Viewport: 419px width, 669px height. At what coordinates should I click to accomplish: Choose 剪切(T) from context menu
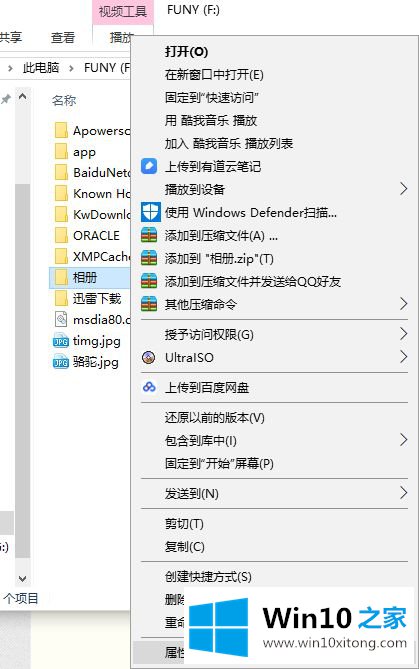pos(184,524)
